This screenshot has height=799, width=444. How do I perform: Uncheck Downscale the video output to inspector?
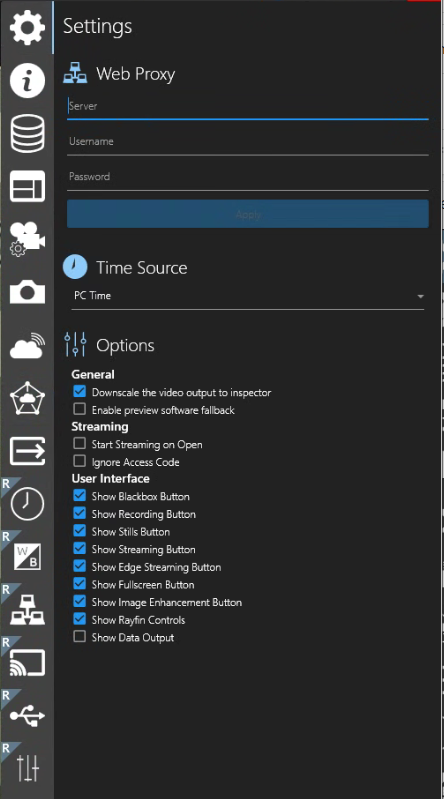point(79,392)
